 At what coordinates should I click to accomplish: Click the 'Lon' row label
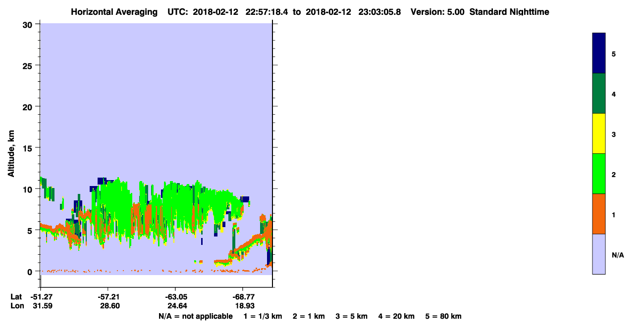16,306
